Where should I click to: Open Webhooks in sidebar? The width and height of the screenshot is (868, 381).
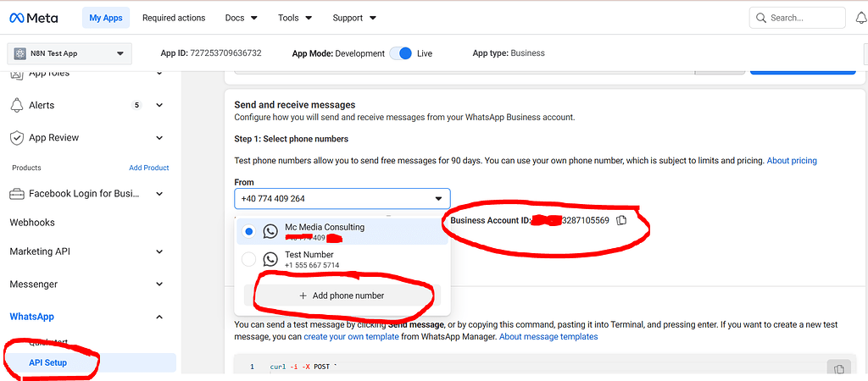(x=32, y=223)
